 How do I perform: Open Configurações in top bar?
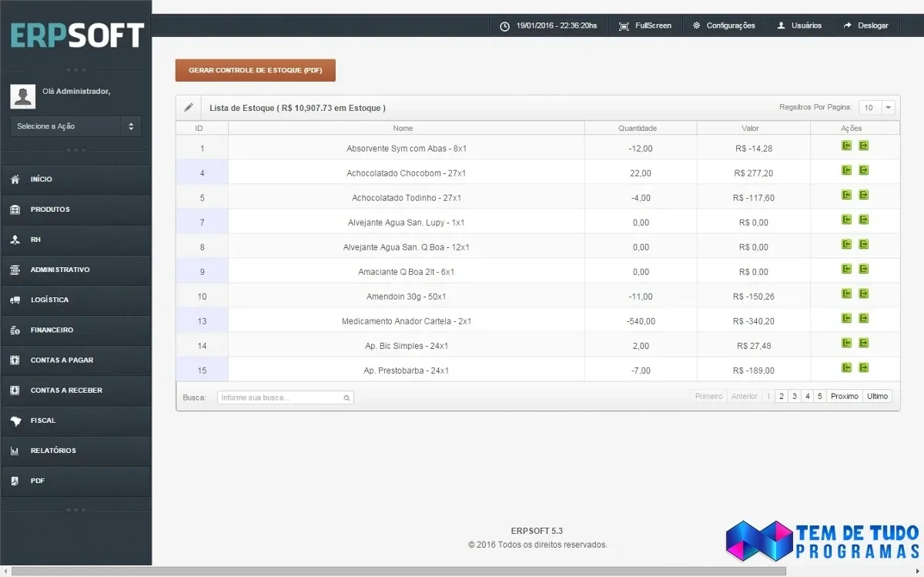click(x=724, y=25)
